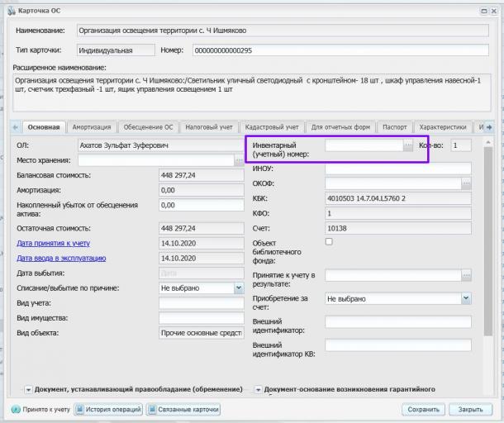Viewport: 504px width, 423px height.
Task: Click the Вид объекта field
Action: 202,333
